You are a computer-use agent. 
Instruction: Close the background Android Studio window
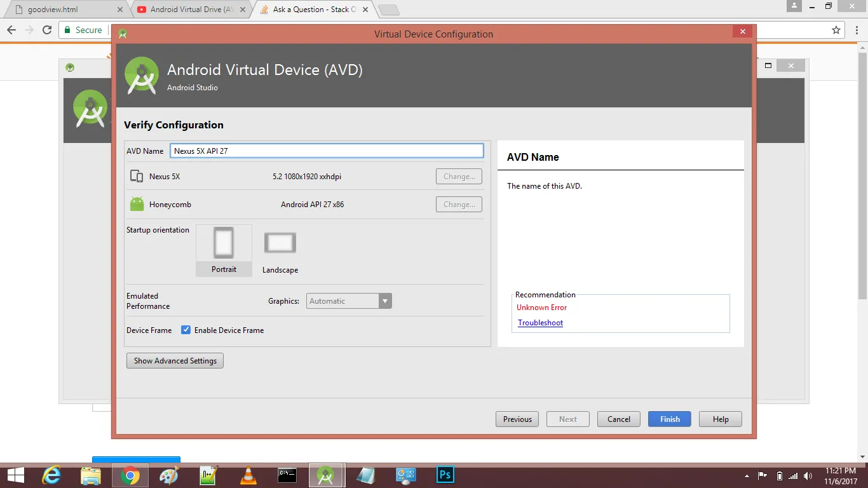click(790, 65)
